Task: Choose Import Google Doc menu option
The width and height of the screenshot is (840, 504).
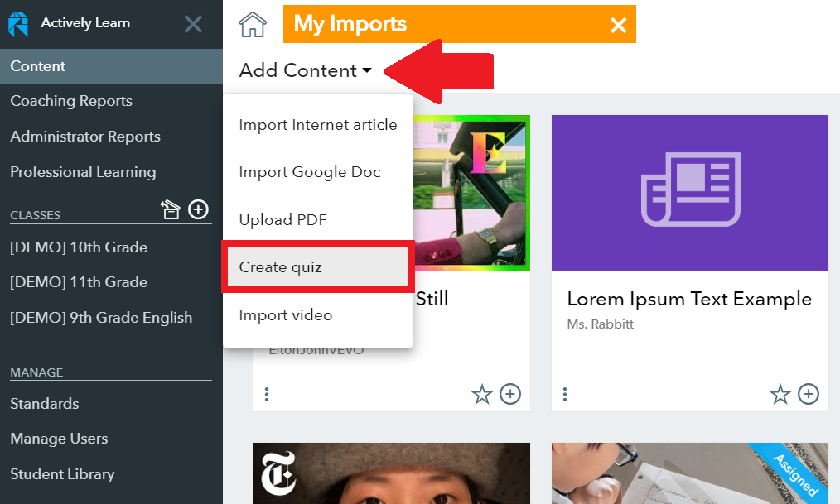Action: coord(309,171)
